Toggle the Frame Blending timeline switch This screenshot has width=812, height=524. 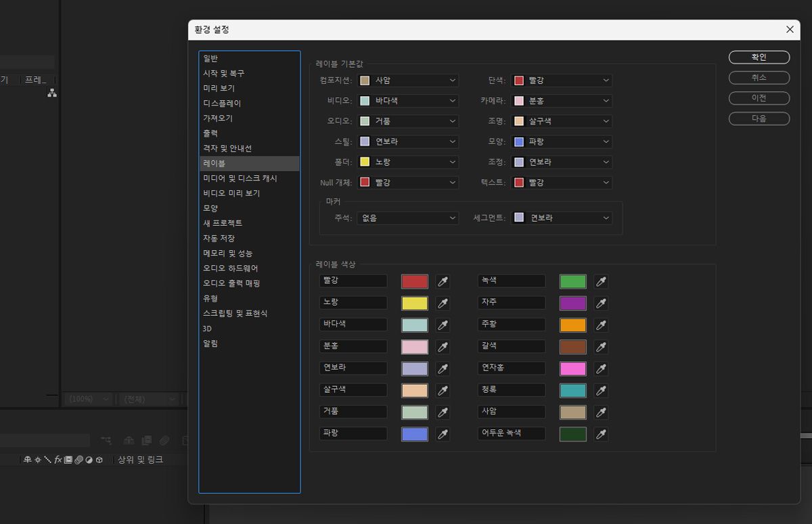coord(68,460)
